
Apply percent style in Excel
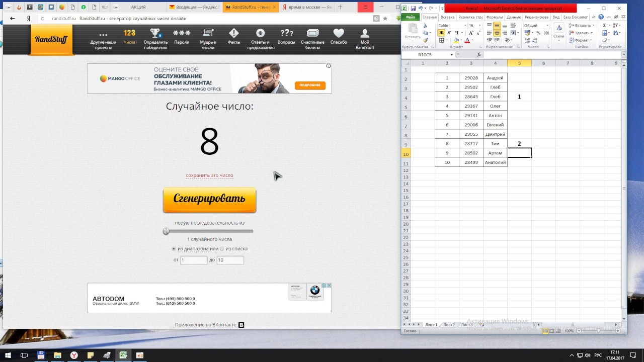538,33
